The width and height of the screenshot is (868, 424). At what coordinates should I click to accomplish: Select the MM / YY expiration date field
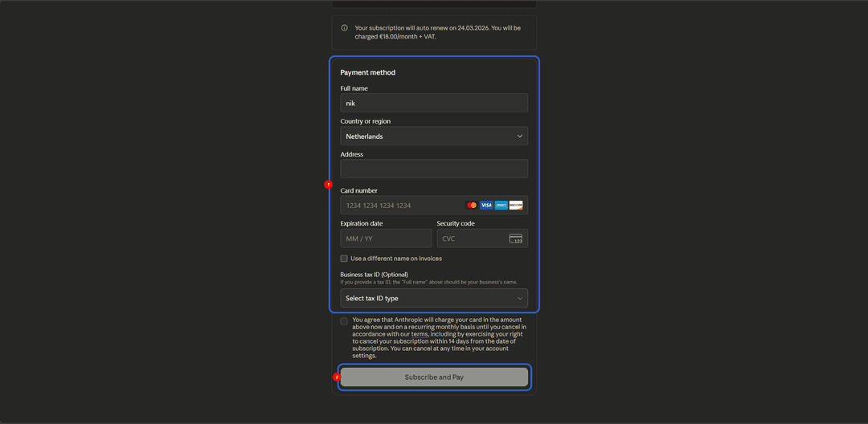pyautogui.click(x=386, y=238)
